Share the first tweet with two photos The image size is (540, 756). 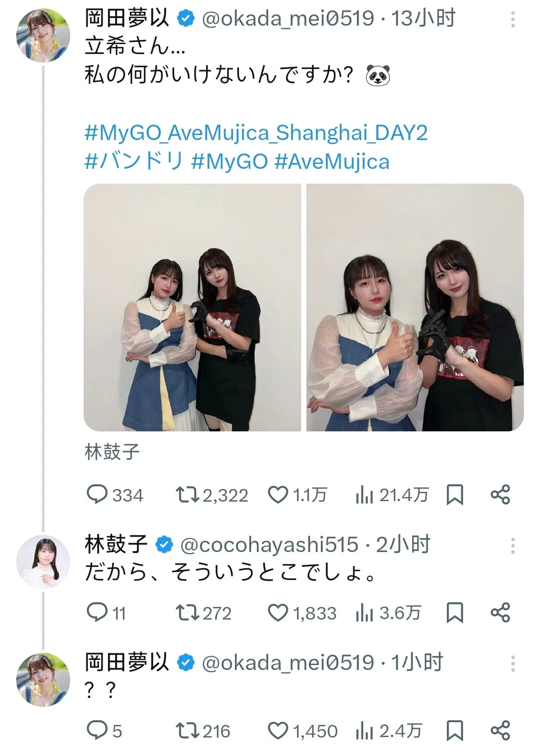[500, 494]
